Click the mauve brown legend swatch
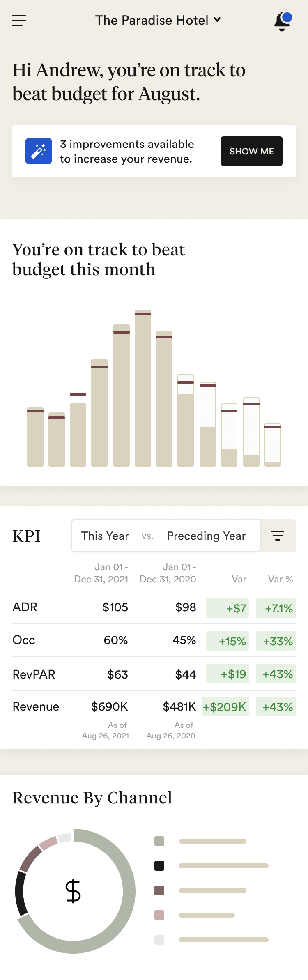Image resolution: width=308 pixels, height=980 pixels. tap(159, 890)
